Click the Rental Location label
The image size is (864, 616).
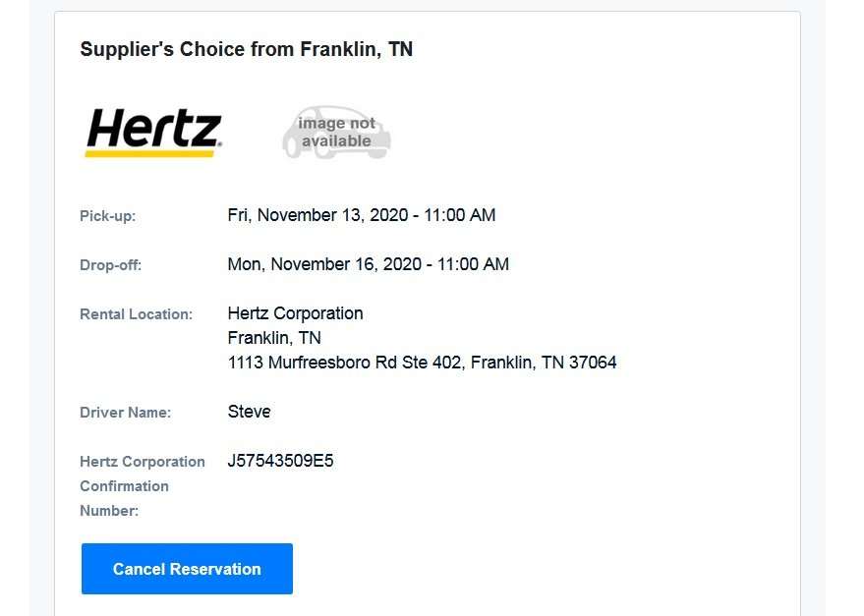click(x=136, y=314)
